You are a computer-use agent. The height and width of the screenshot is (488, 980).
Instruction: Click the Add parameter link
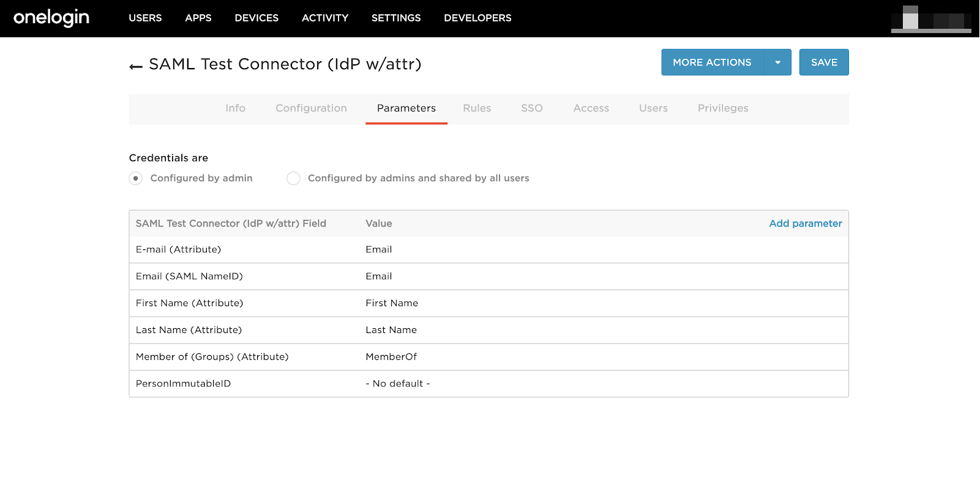click(x=805, y=223)
